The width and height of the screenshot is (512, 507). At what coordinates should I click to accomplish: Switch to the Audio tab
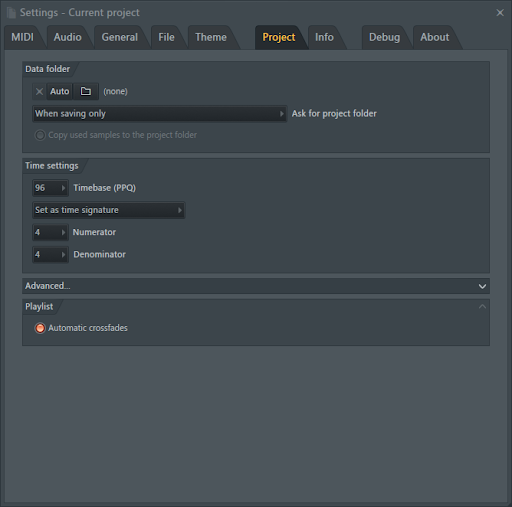[x=68, y=37]
